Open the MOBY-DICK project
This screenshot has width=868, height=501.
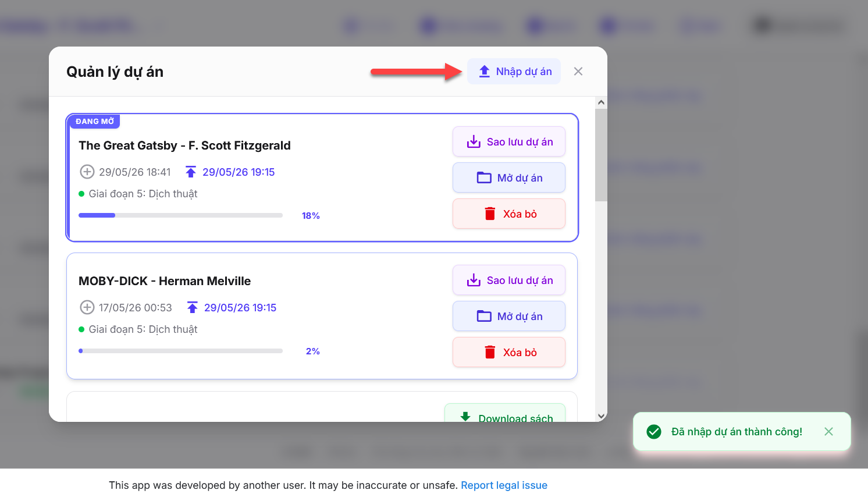509,316
